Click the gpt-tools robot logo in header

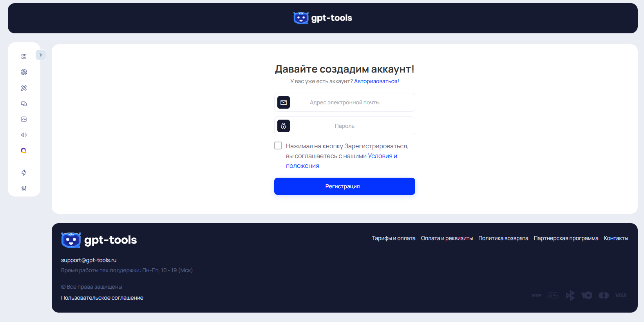[301, 18]
